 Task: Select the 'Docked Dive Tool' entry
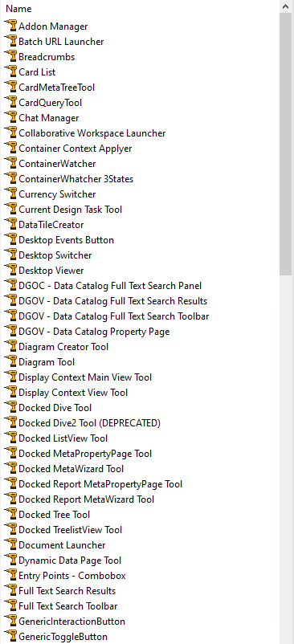click(x=55, y=408)
